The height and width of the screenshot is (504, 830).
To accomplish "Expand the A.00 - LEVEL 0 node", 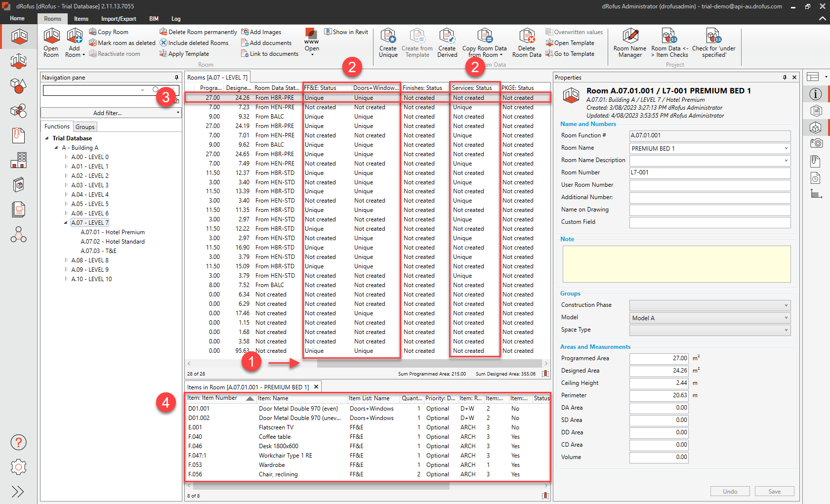I will click(x=66, y=157).
